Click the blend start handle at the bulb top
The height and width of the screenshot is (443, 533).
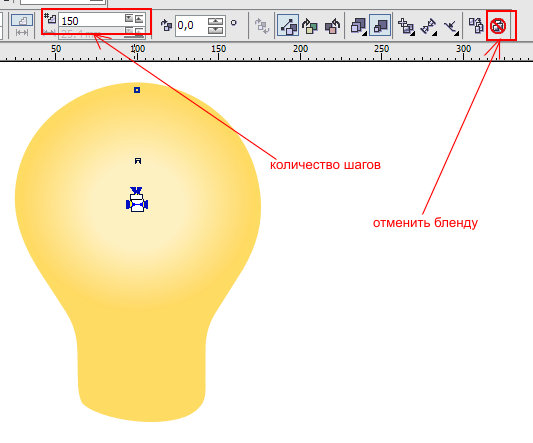(137, 90)
